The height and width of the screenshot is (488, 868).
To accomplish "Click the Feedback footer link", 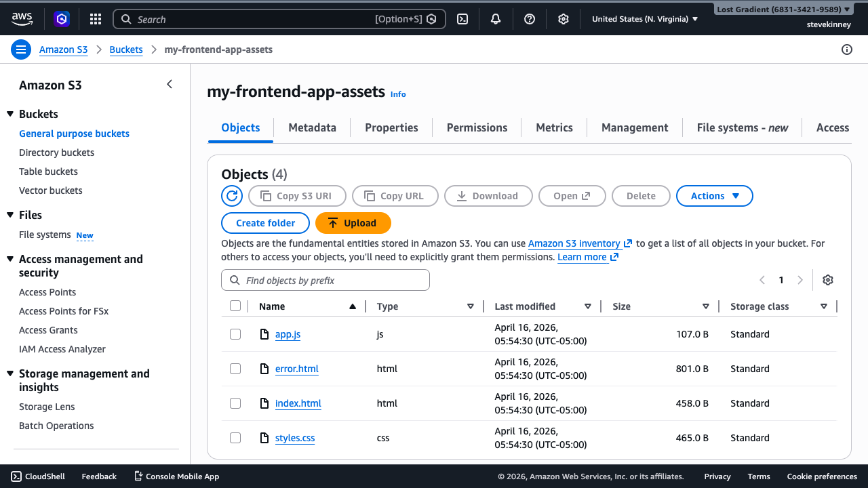I will 99,476.
